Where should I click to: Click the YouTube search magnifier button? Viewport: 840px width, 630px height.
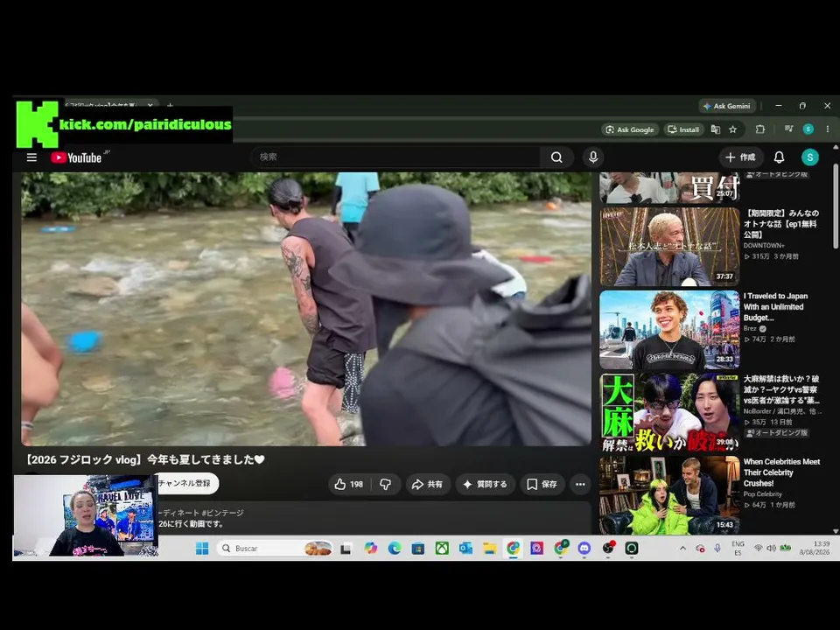(556, 157)
